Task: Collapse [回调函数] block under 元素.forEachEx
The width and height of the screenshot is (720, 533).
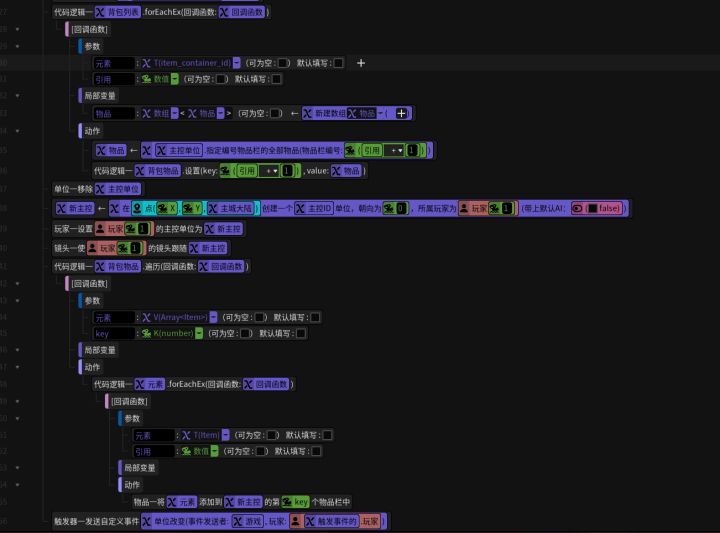Action: [17, 401]
